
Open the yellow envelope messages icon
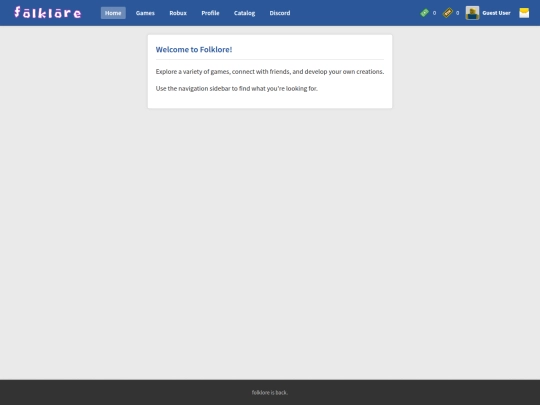click(x=524, y=13)
